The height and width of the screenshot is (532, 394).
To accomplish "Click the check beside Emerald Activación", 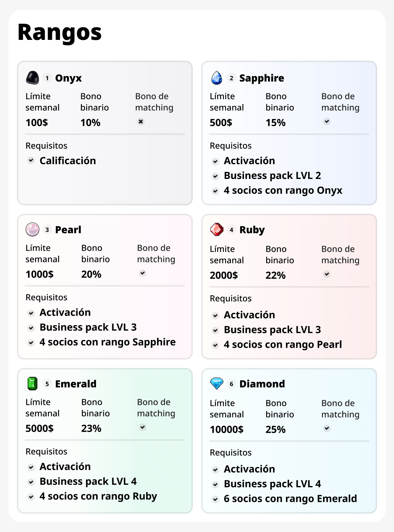I will tap(31, 467).
